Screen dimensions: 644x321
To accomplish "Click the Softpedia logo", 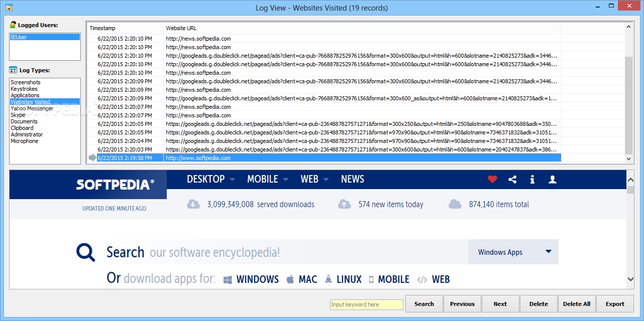I will (115, 184).
